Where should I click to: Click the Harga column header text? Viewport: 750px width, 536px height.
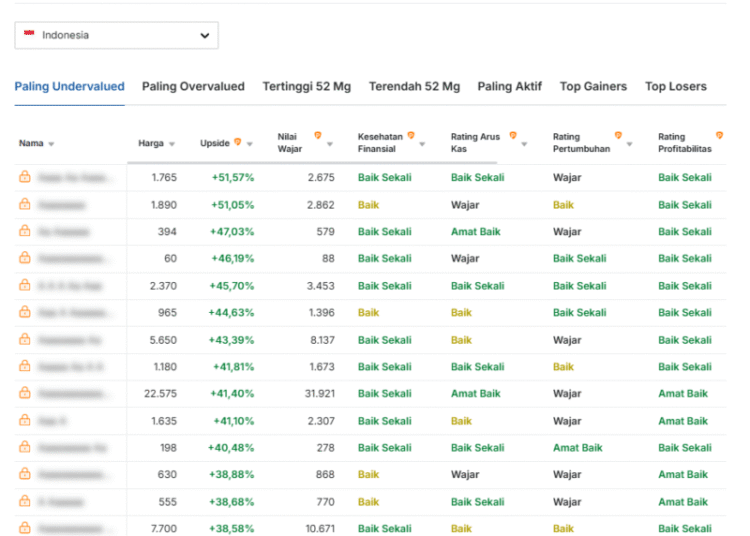click(151, 143)
